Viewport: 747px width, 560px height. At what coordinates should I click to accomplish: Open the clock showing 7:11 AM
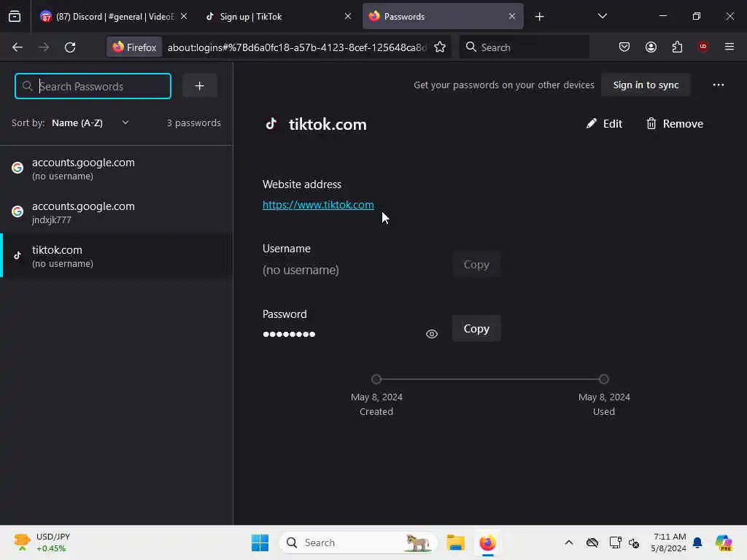669,542
